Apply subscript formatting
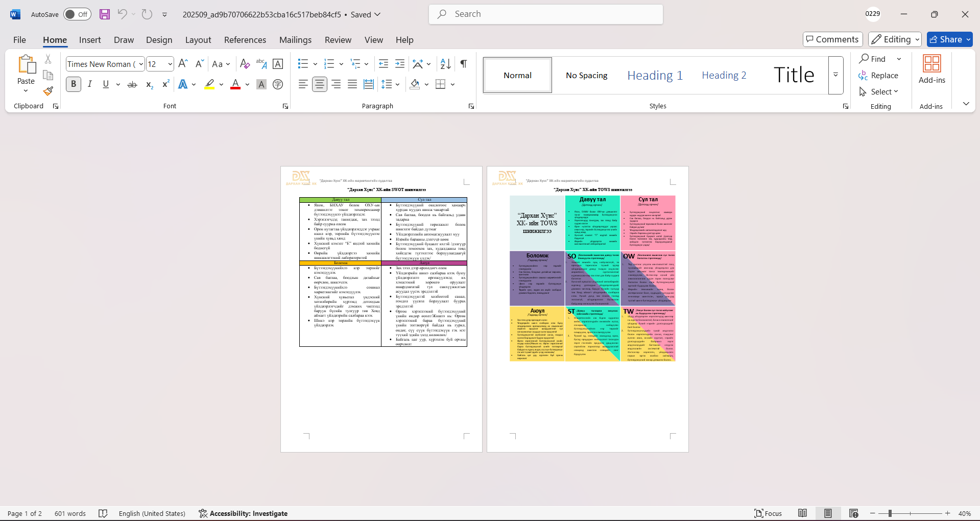The image size is (980, 521). point(149,84)
